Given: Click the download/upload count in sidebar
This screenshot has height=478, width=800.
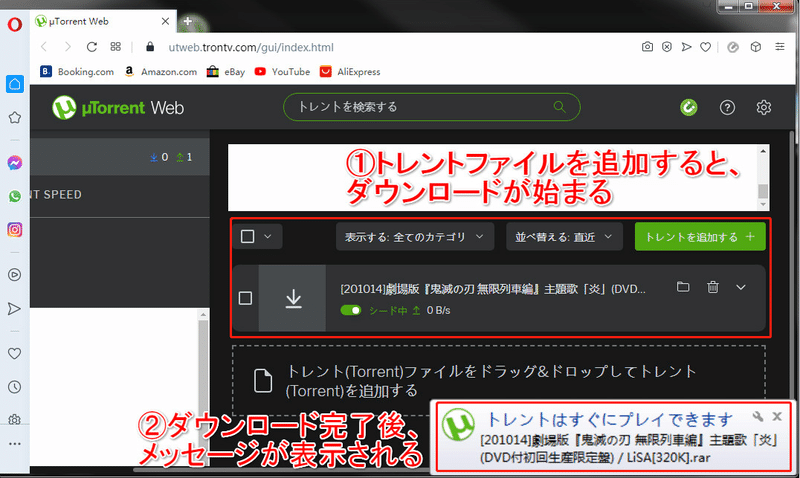Looking at the screenshot, I should [x=171, y=157].
